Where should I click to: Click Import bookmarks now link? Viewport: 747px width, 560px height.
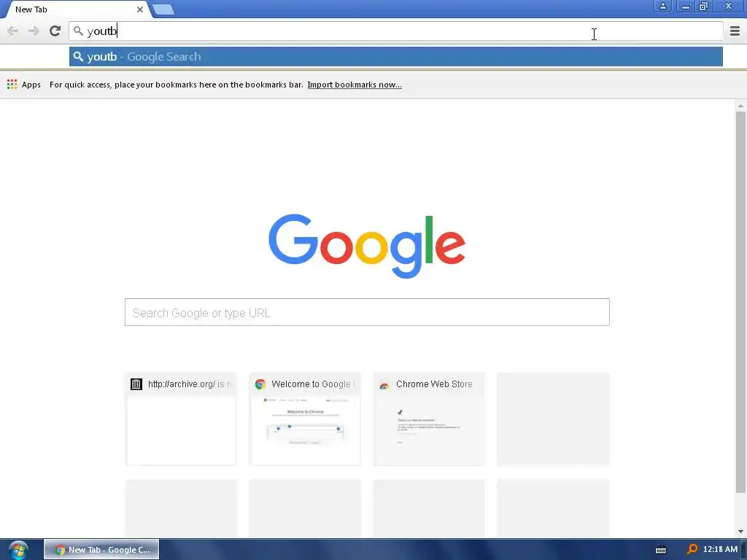point(355,85)
